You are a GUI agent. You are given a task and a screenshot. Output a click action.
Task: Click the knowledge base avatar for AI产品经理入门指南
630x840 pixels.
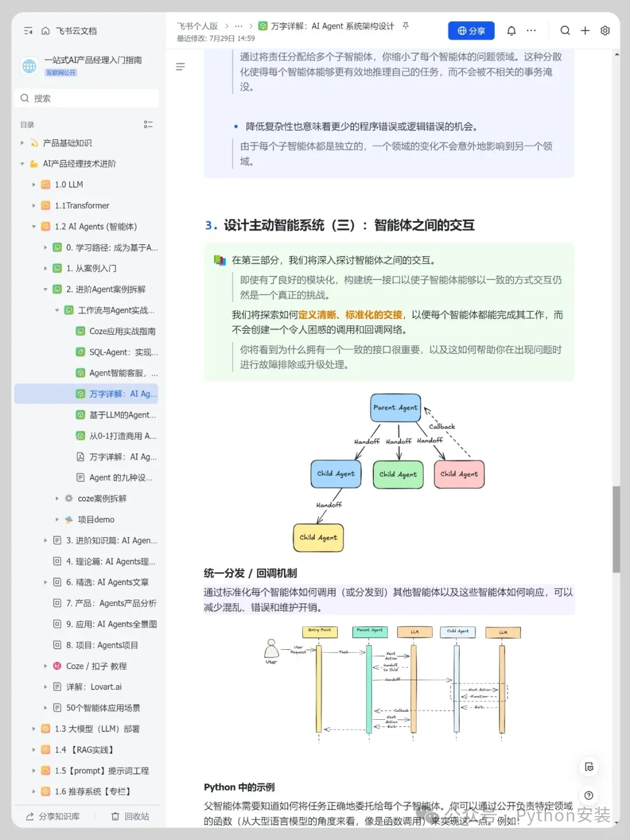click(x=29, y=66)
